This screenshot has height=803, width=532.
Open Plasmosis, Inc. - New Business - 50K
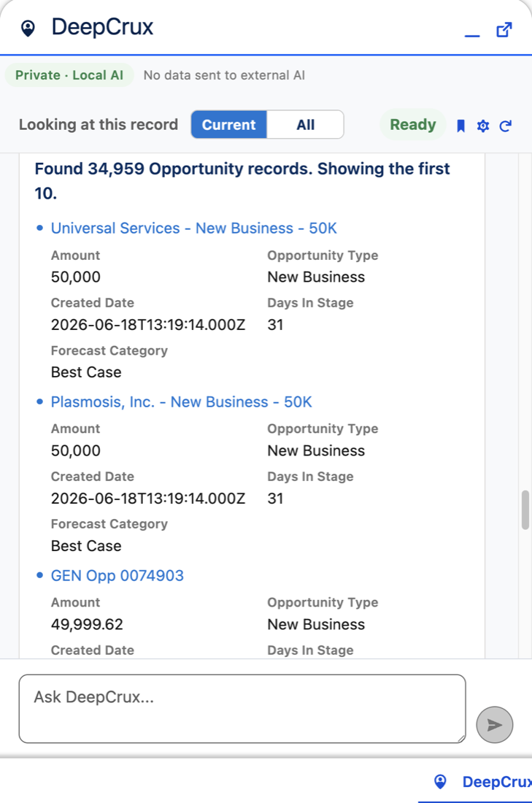pos(181,401)
